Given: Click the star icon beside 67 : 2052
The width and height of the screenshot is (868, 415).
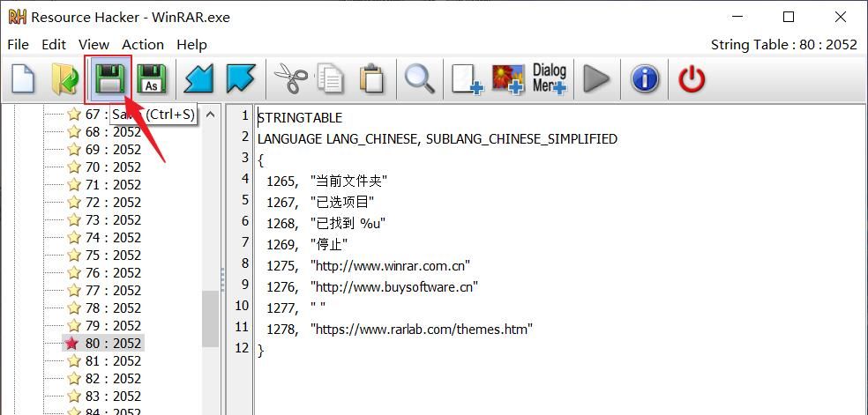Looking at the screenshot, I should click(73, 115).
